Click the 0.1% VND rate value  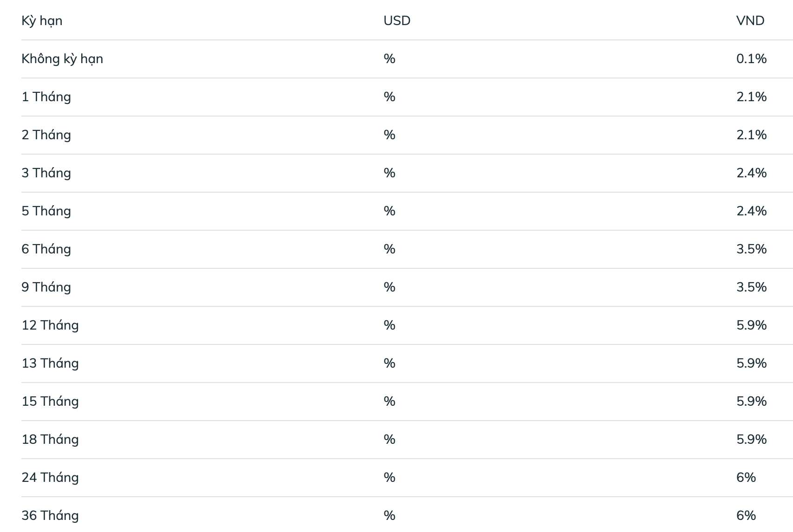(x=751, y=59)
